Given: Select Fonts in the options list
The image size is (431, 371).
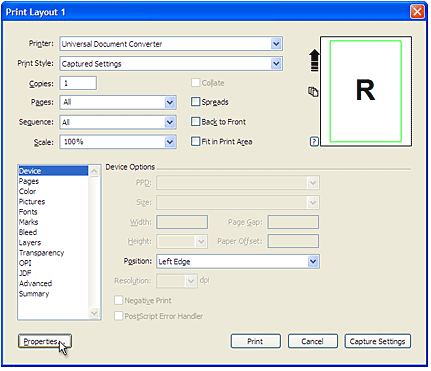Looking at the screenshot, I should 53,212.
